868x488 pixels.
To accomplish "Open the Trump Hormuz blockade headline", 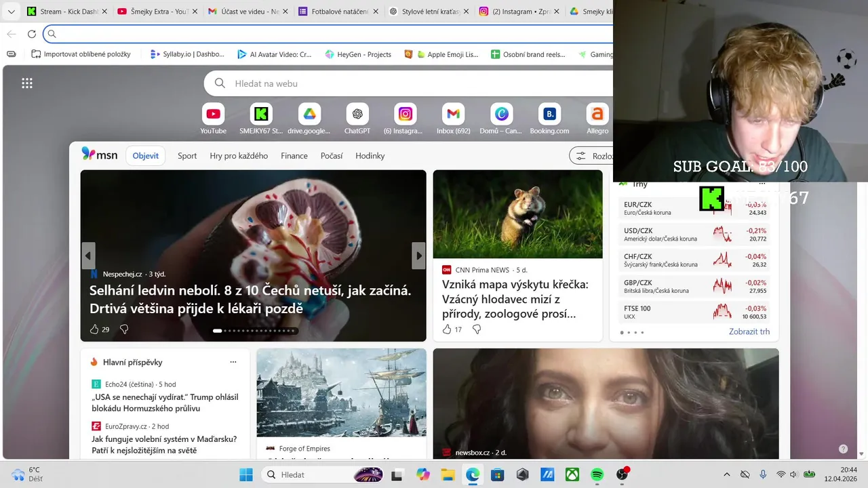I will click(164, 403).
